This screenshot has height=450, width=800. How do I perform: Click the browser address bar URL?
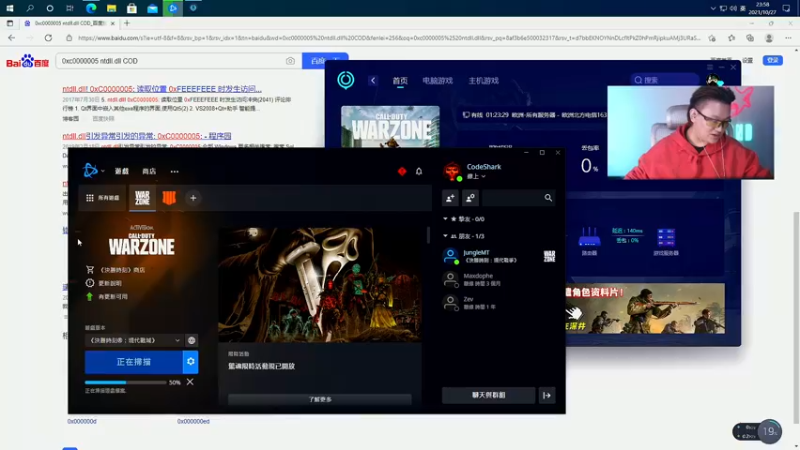(x=389, y=38)
